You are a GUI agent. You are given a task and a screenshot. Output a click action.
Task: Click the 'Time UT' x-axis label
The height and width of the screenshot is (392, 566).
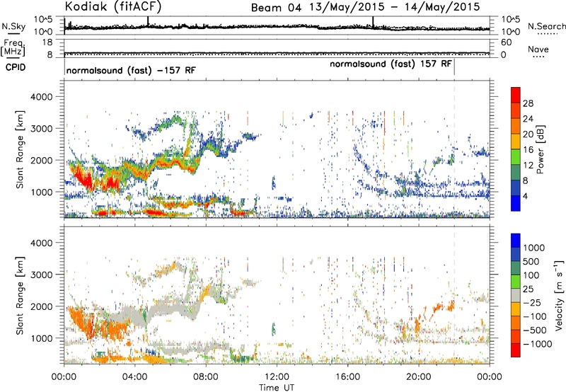point(277,387)
